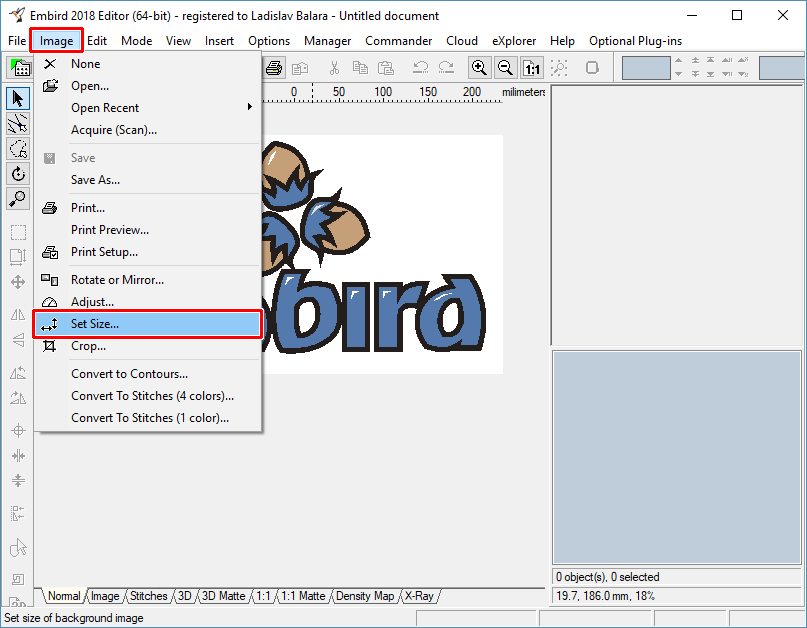Click the dashed rectangle selection icon

point(18,232)
